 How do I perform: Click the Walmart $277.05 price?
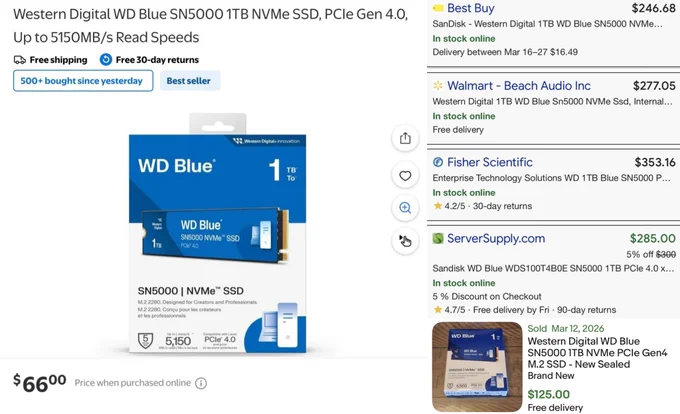pyautogui.click(x=654, y=86)
